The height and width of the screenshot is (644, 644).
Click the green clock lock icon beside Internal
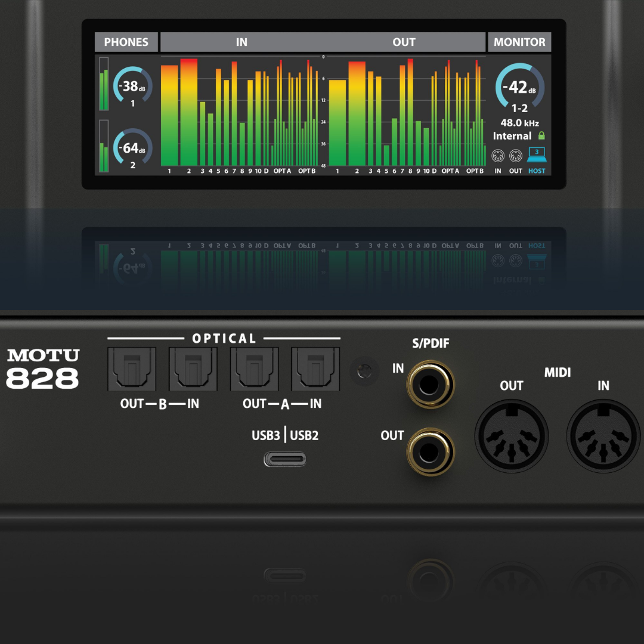541,135
